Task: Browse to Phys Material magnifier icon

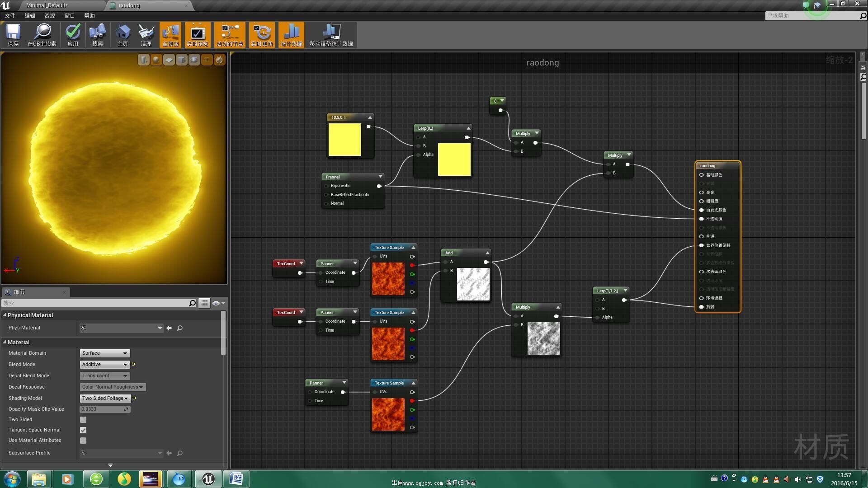Action: coord(180,328)
